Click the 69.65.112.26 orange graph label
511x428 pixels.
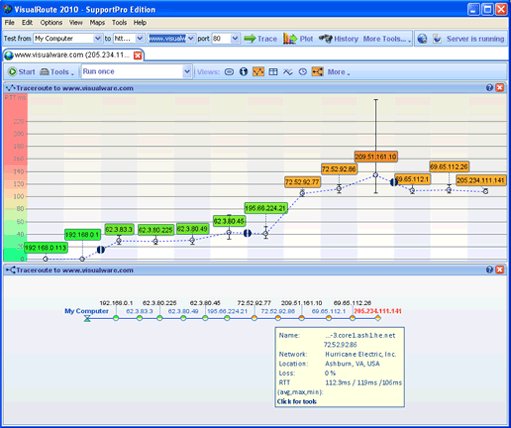click(449, 166)
